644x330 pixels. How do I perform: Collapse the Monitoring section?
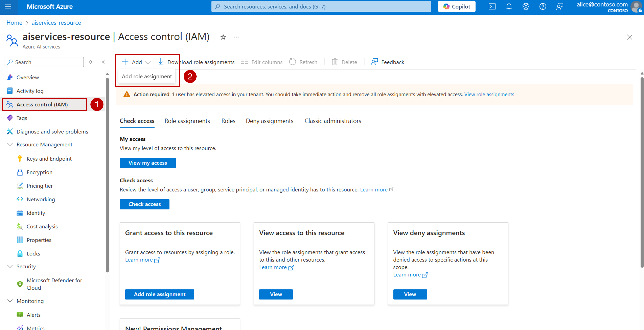pos(10,301)
